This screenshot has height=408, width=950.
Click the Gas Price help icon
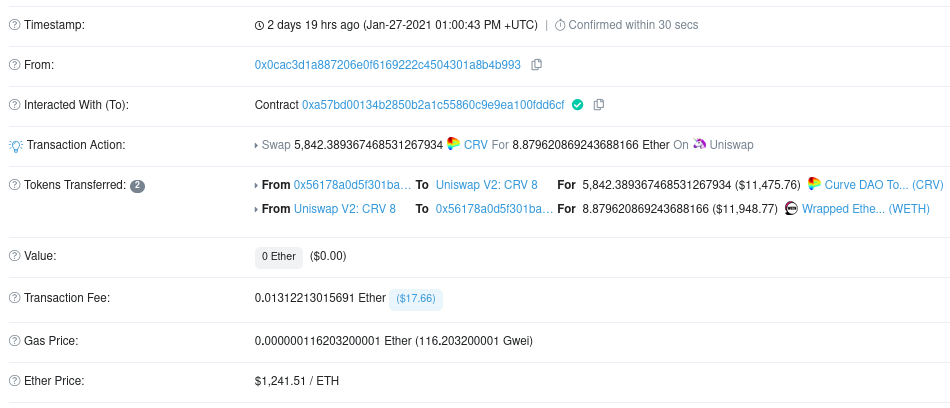(15, 341)
